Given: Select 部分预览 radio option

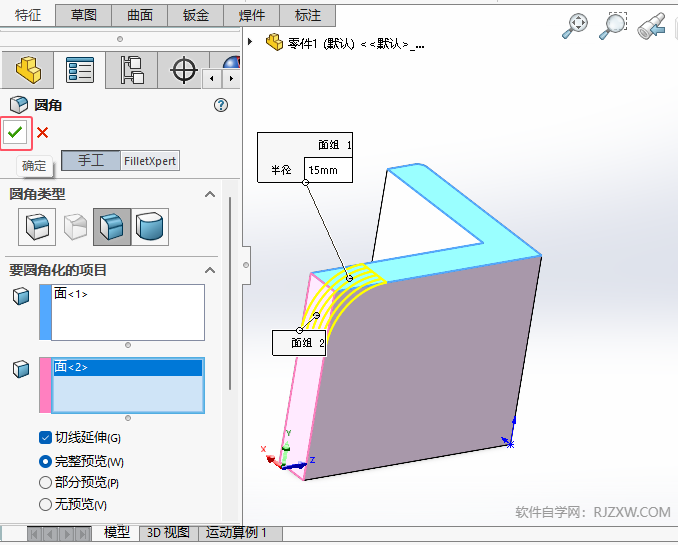Looking at the screenshot, I should pyautogui.click(x=45, y=483).
